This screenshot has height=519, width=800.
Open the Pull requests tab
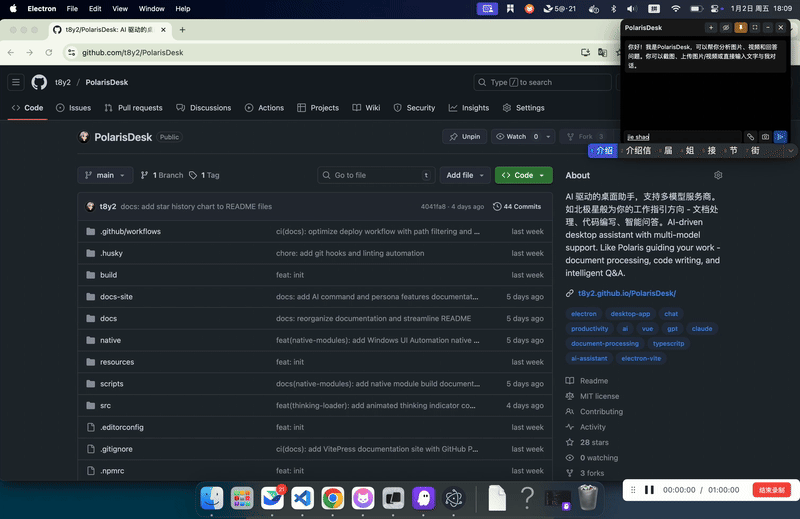pos(134,108)
